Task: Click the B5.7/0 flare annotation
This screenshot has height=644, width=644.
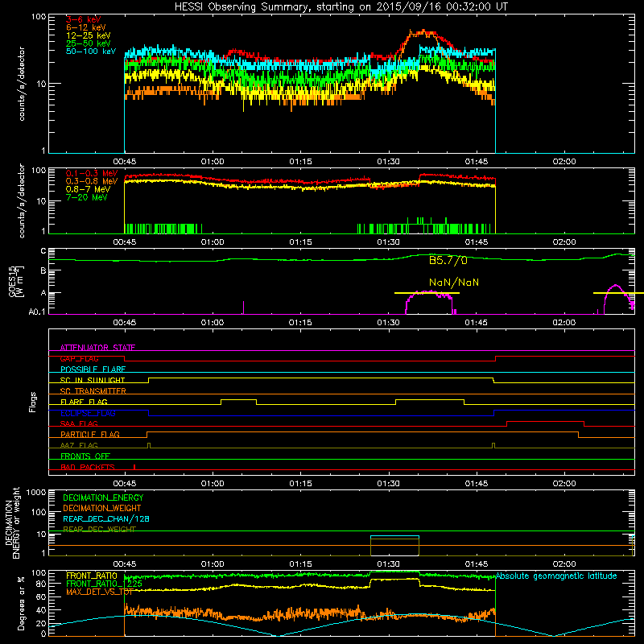Action: coord(448,260)
